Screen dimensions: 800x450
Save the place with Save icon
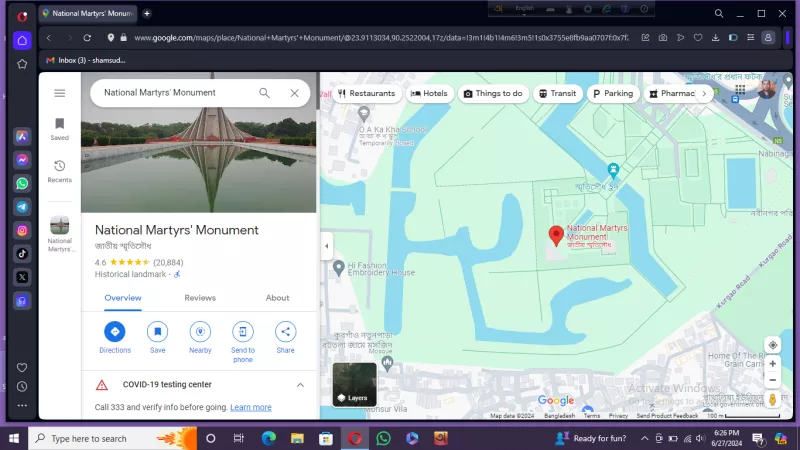(x=158, y=337)
